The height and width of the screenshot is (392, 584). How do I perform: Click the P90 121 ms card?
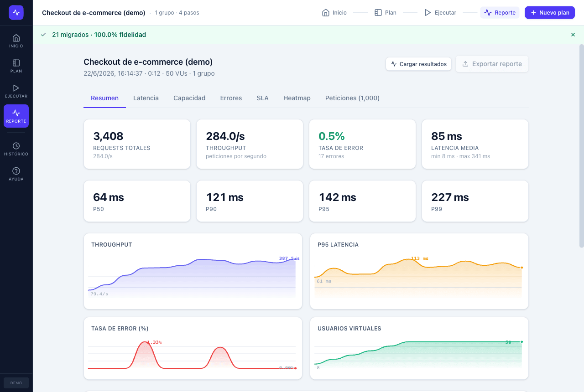(250, 201)
